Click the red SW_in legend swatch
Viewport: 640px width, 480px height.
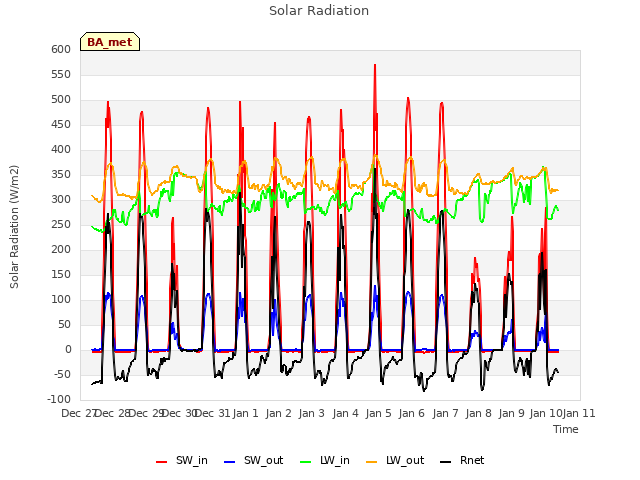(x=162, y=462)
